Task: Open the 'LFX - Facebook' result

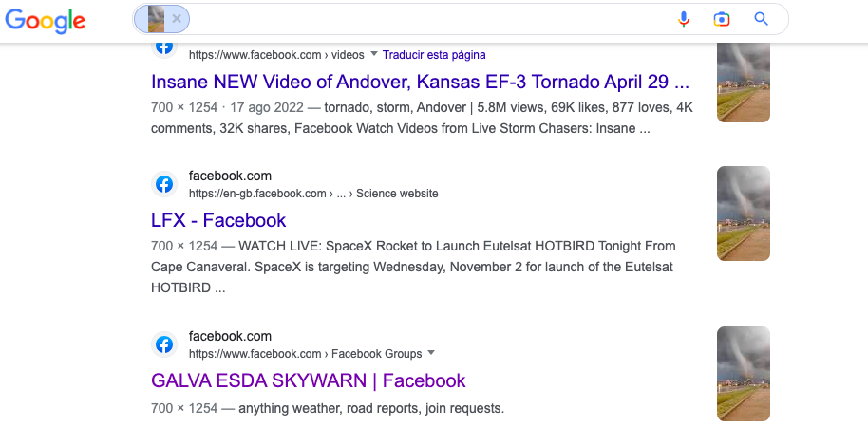Action: (x=218, y=220)
